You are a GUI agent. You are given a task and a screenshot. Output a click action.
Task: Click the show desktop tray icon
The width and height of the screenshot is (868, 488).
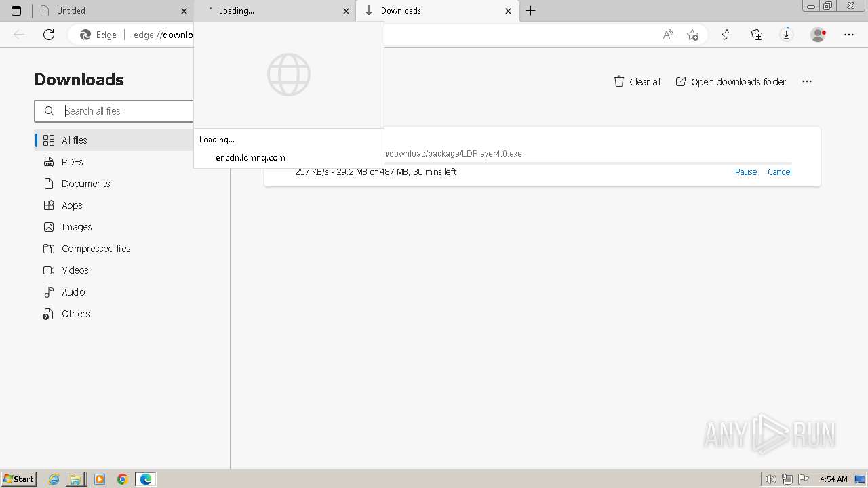click(x=861, y=479)
